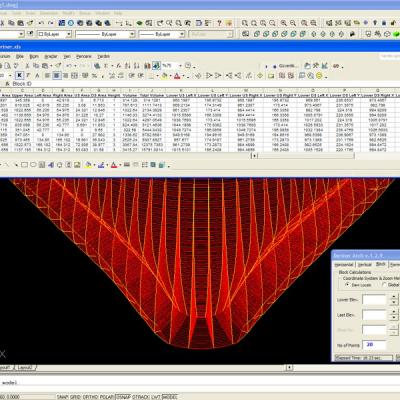The height and width of the screenshot is (400, 400).
Task: Expand Excel fill color dropdown arrow in formatting toolbar
Action: (x=170, y=76)
